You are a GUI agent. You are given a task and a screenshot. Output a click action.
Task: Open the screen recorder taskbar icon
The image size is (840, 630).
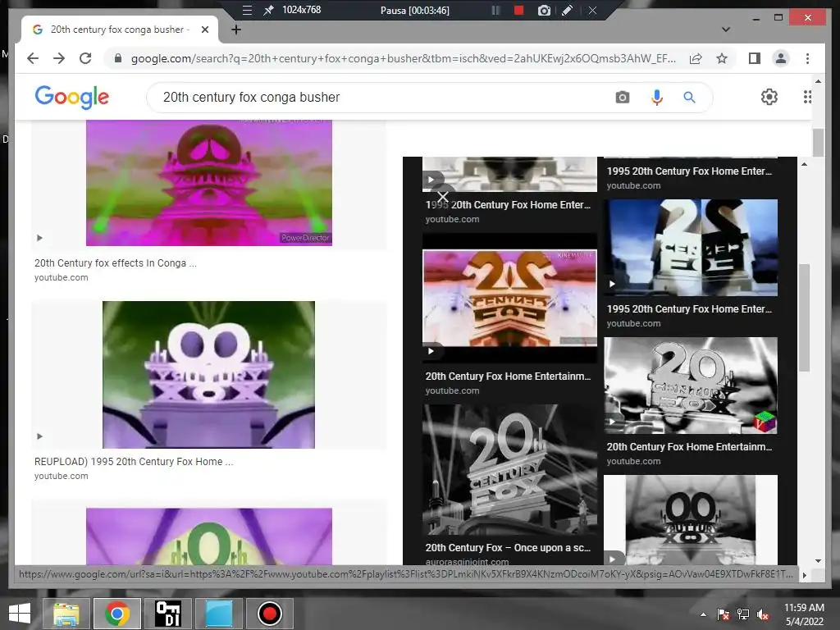click(x=269, y=614)
